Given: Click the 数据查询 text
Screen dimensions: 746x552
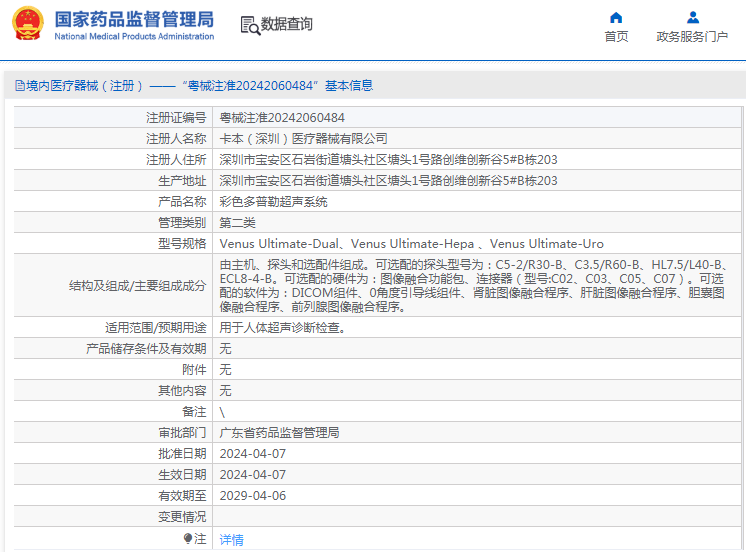Looking at the screenshot, I should pos(286,24).
